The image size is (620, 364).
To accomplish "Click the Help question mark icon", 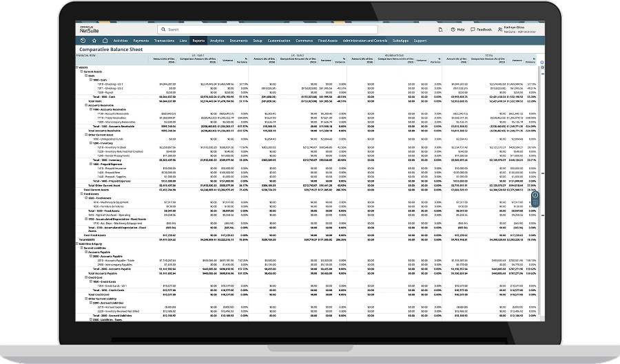I will coord(453,30).
